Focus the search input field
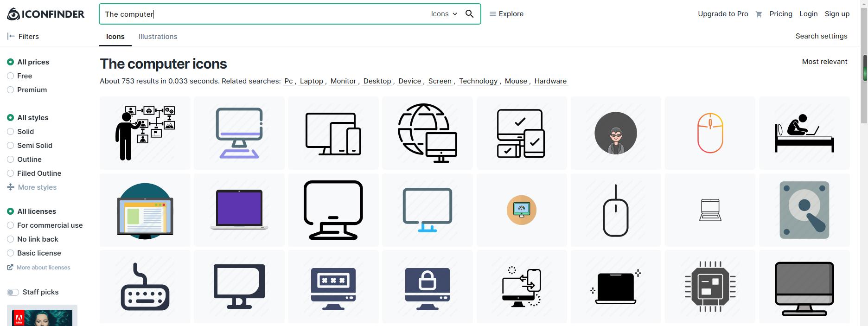Image resolution: width=868 pixels, height=326 pixels. [x=264, y=14]
